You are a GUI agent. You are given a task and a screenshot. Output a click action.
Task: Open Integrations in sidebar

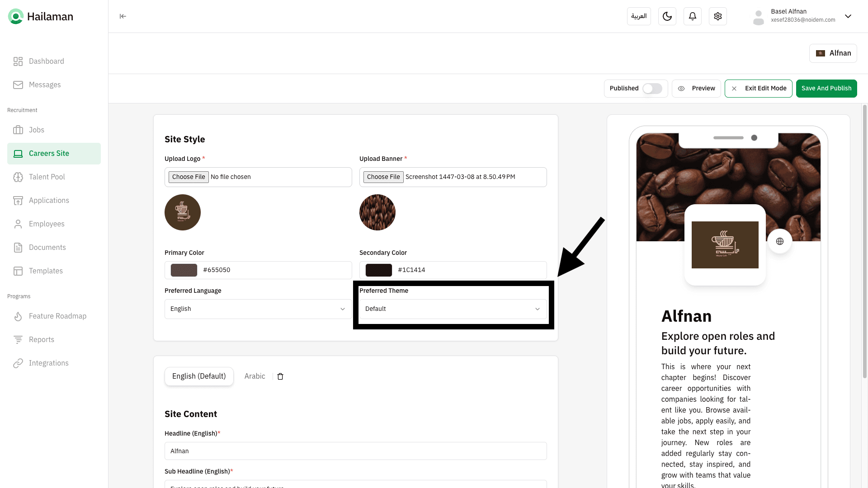(x=48, y=363)
